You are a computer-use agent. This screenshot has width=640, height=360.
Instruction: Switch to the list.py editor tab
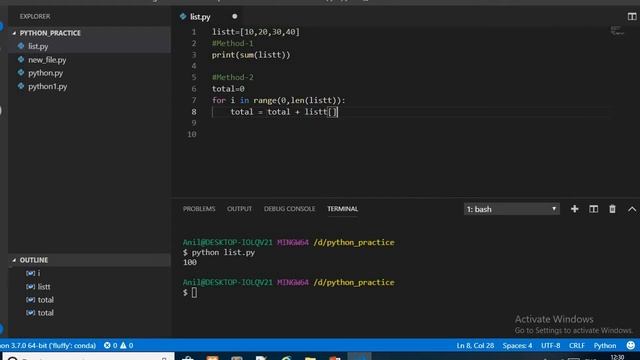tap(200, 17)
